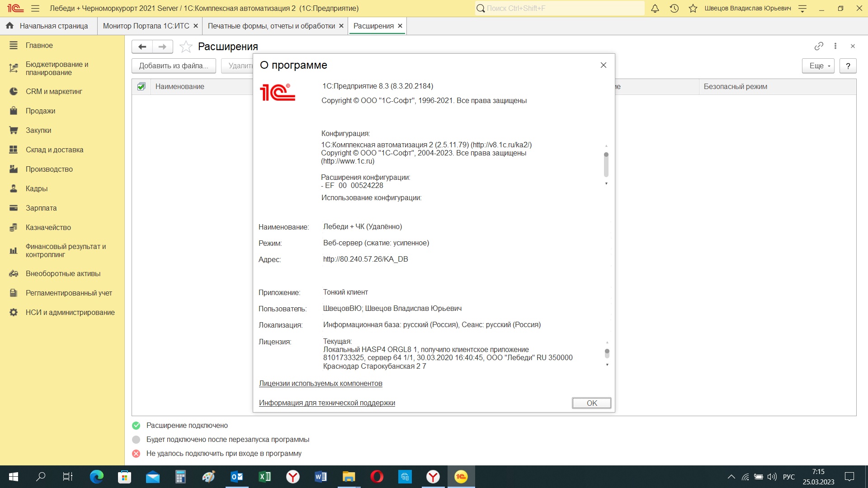Image resolution: width=868 pixels, height=488 pixels.
Task: Open Главное section
Action: pos(39,45)
